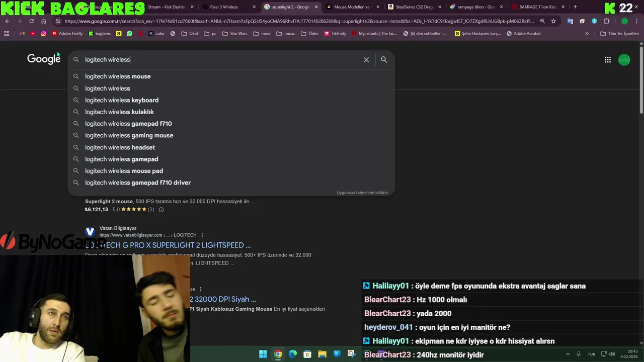Click the page vertical scrollbar

[x=641, y=80]
